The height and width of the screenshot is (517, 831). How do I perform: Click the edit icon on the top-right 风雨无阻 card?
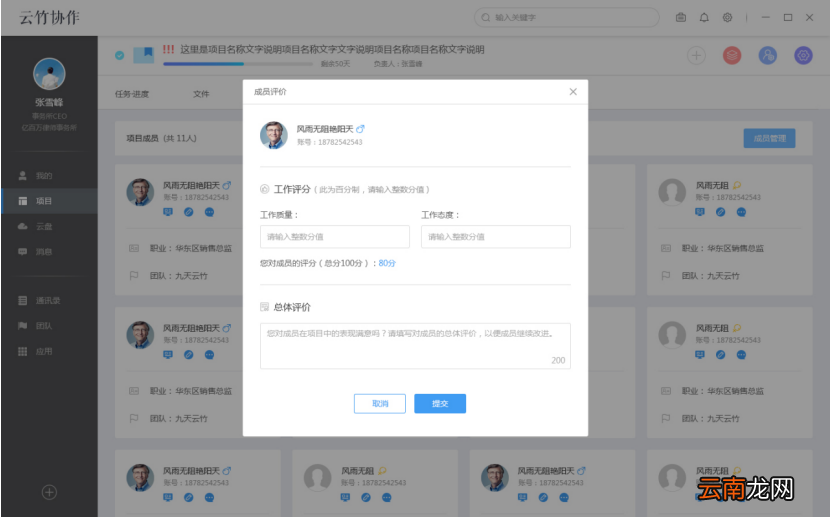(x=721, y=212)
